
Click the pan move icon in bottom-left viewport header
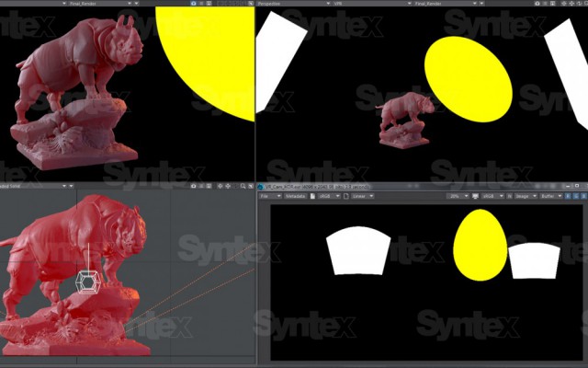click(x=228, y=186)
